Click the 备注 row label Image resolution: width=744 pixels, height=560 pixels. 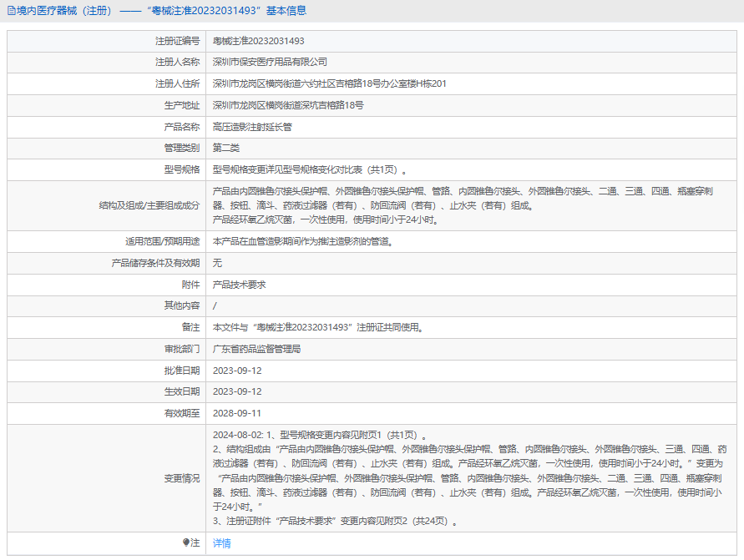(x=190, y=327)
